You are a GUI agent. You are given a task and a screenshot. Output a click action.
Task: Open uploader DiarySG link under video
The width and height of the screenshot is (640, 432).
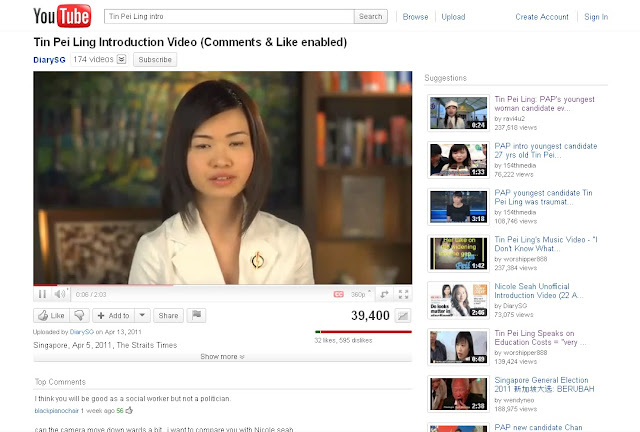click(x=82, y=332)
